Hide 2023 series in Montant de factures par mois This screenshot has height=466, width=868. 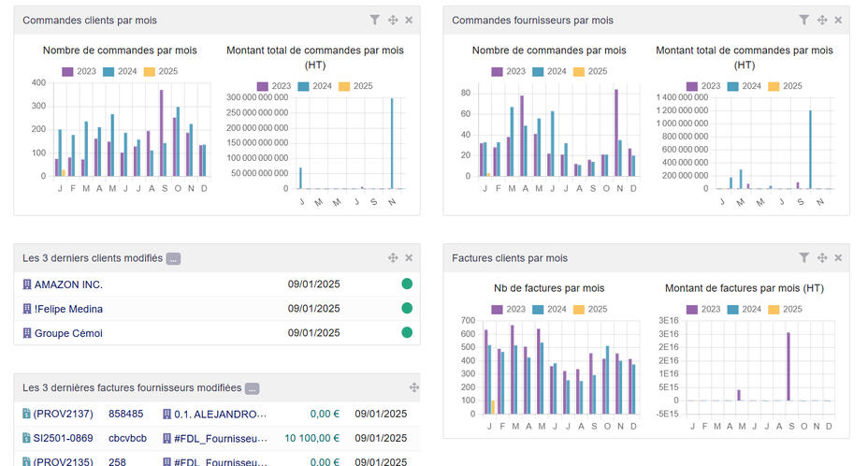click(x=704, y=309)
